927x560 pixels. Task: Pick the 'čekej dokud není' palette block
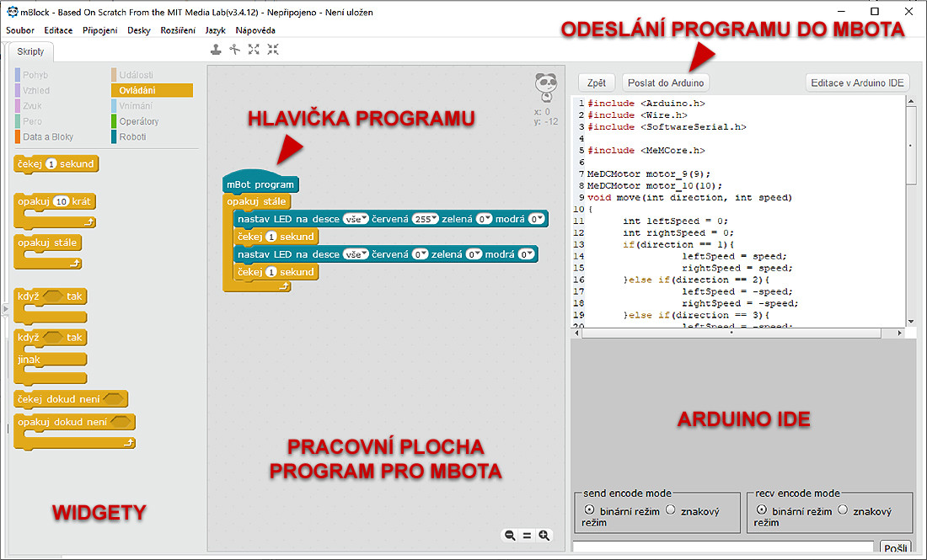tap(70, 399)
